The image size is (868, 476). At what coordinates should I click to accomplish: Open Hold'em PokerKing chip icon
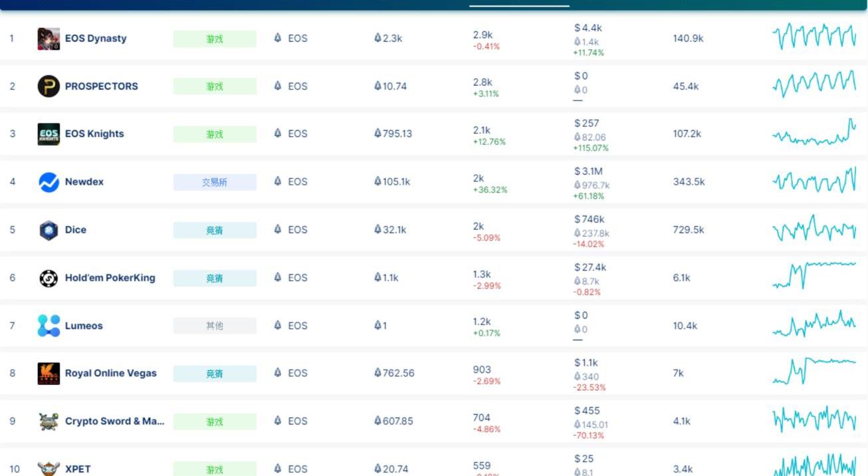tap(49, 278)
